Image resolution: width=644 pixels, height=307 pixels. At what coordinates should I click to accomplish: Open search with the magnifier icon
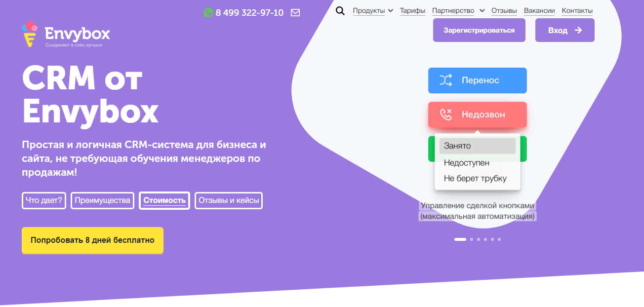coord(340,11)
